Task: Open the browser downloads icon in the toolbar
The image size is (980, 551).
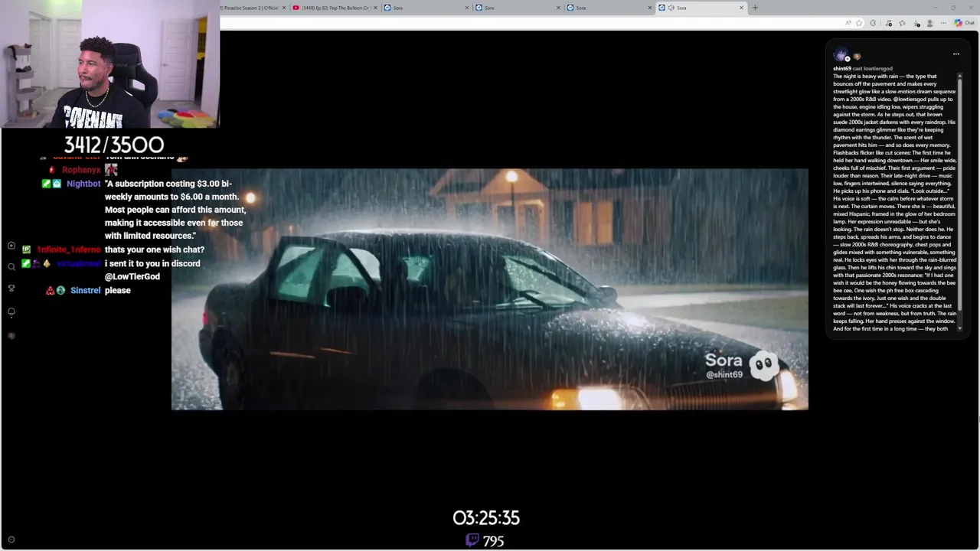Action: (x=916, y=23)
